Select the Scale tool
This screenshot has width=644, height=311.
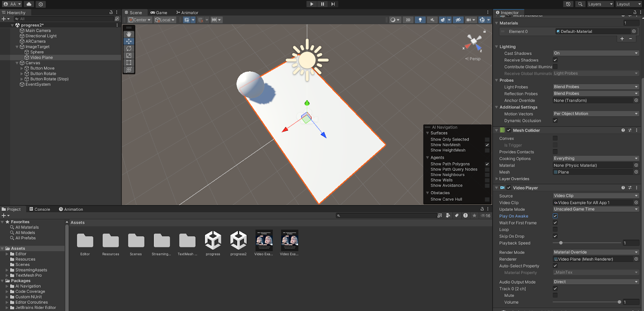coord(129,56)
